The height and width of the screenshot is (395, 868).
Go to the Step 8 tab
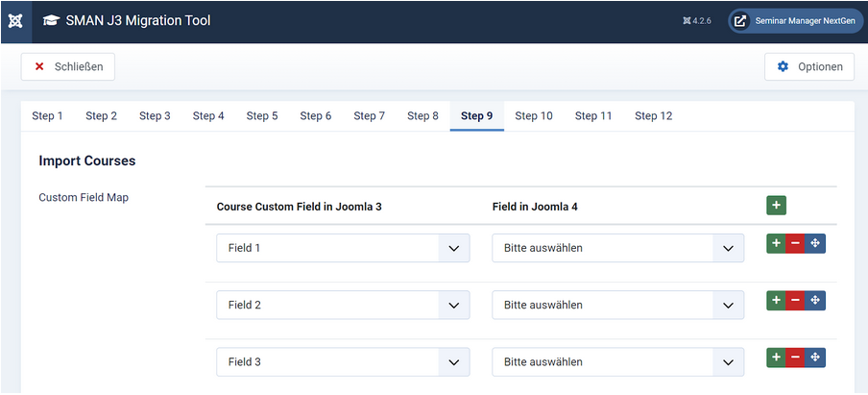[422, 116]
